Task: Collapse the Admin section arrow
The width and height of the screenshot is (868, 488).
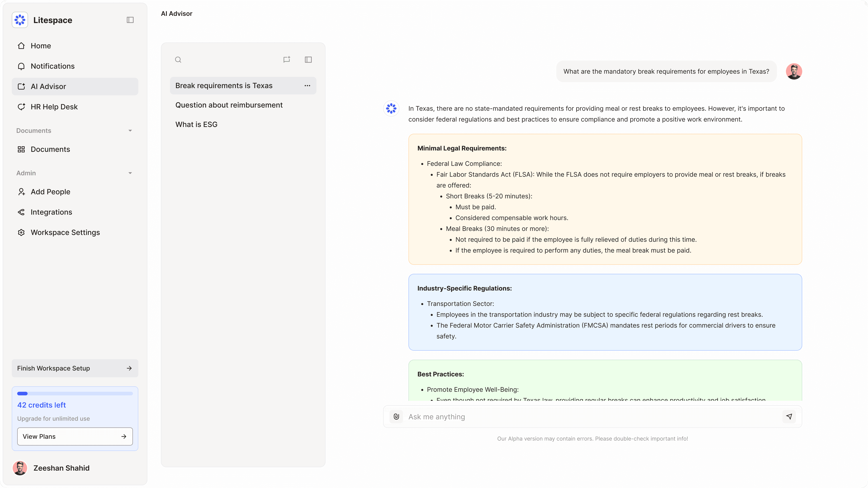Action: coord(130,173)
